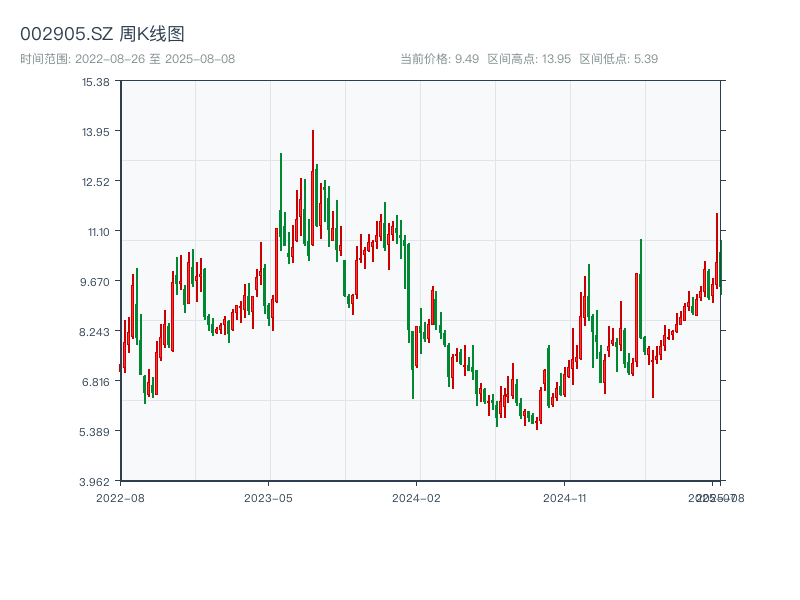Select the time range text 2022-08-26 至 2025-08-08
This screenshot has width=800, height=600.
(155, 59)
